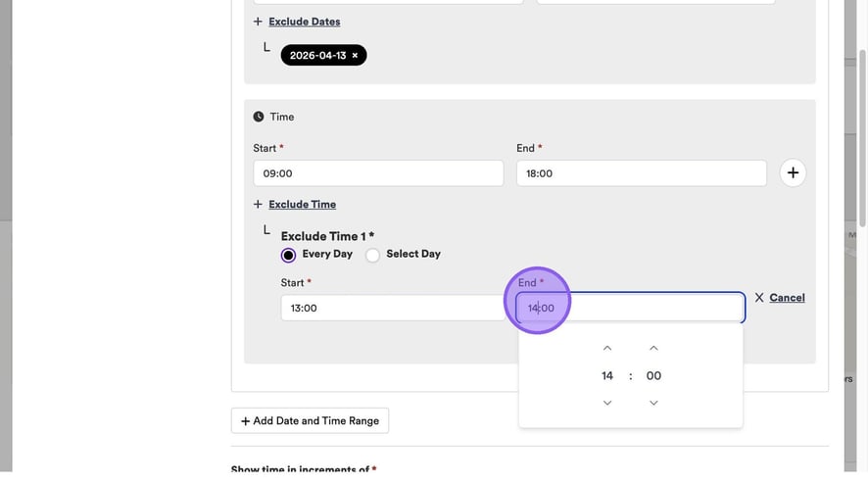Click the Exclude Time End field showing 14:00
The width and height of the screenshot is (868, 484).
tap(647, 308)
